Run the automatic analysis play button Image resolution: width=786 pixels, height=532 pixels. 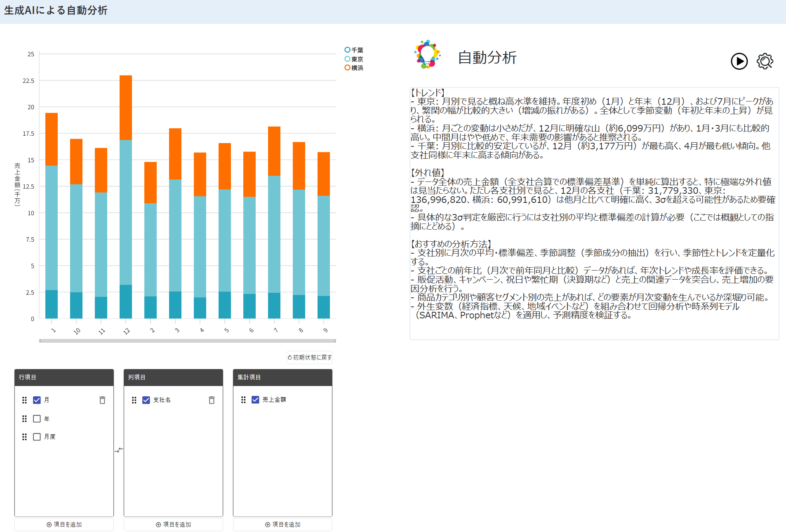tap(739, 61)
